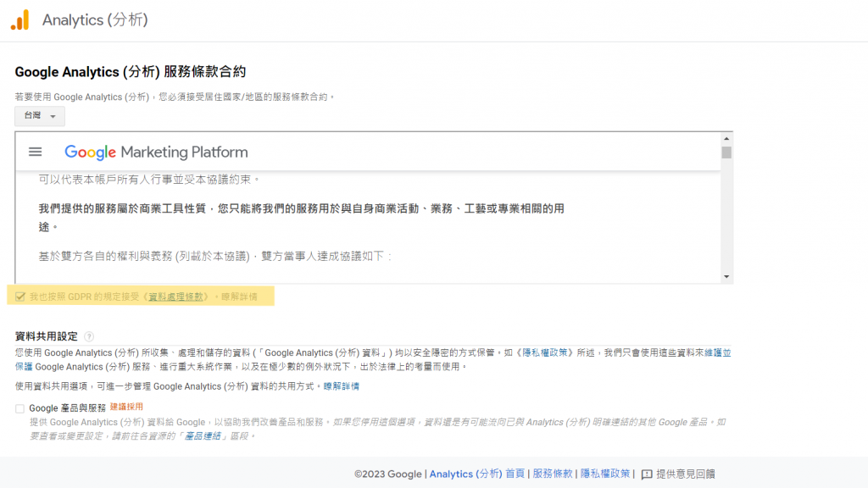
Task: Open the 隱私權政策 link in data sharing paragraph
Action: coord(545,352)
